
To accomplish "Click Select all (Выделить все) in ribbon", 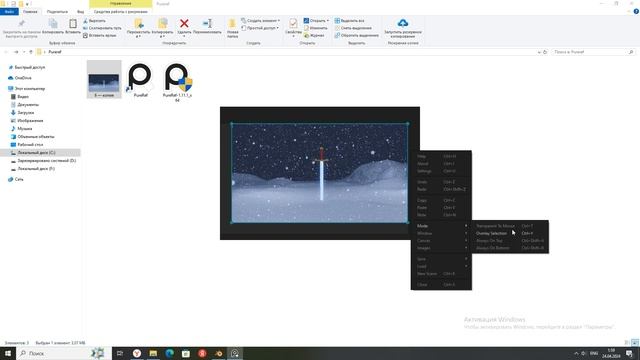I will coord(349,20).
